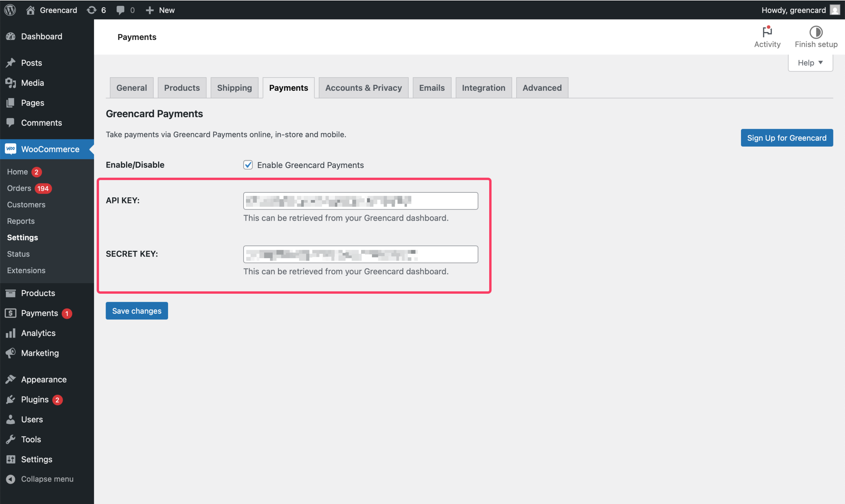Switch to the Accounts & Privacy tab

363,87
